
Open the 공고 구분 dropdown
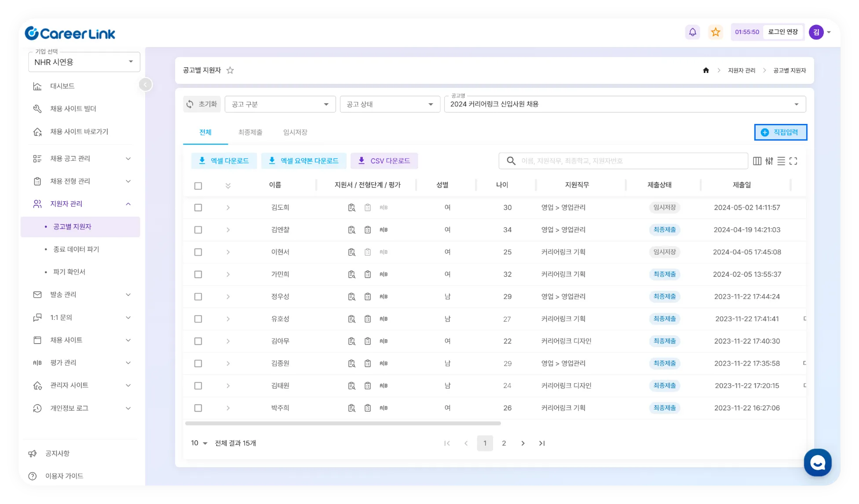280,104
